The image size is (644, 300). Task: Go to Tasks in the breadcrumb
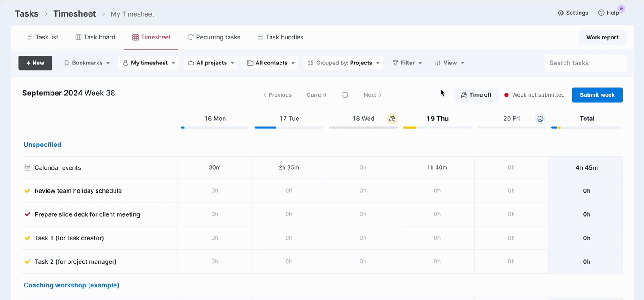(x=26, y=14)
